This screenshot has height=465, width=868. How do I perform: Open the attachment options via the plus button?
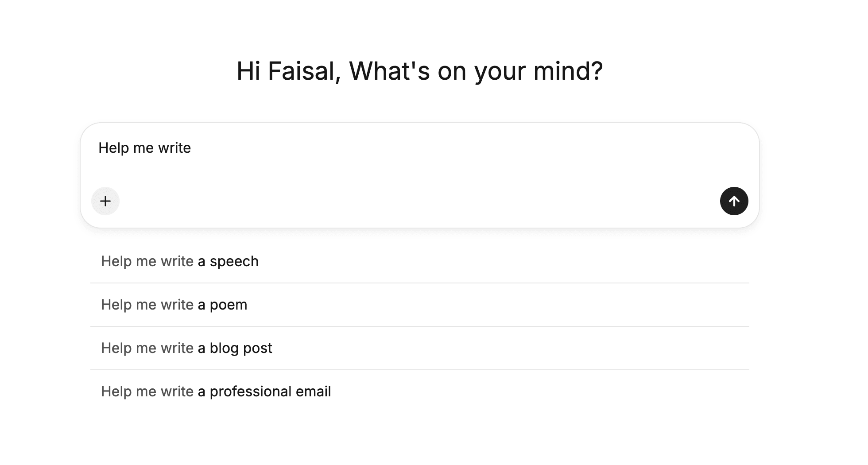click(x=105, y=201)
